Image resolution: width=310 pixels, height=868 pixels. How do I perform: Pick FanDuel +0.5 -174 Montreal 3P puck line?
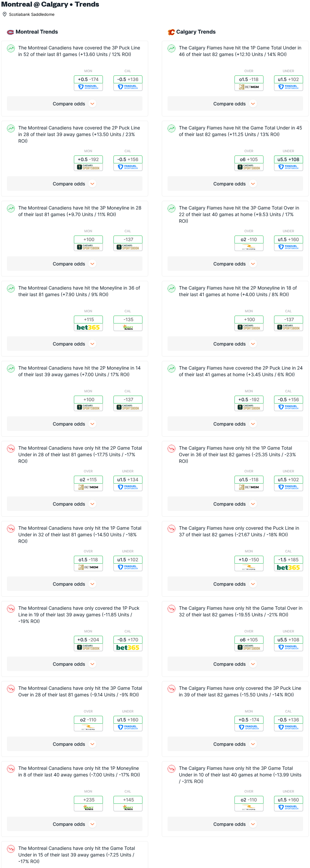click(88, 83)
